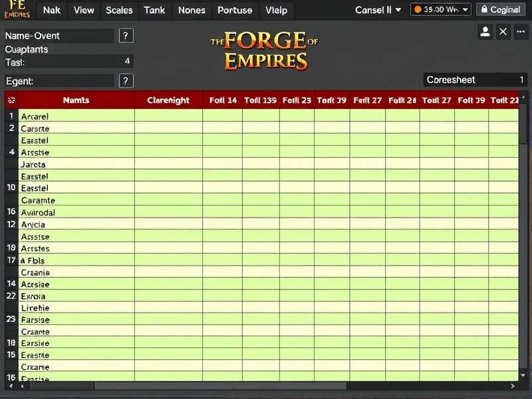Click the gear icon in table header
Image resolution: width=532 pixels, height=399 pixels.
[x=11, y=100]
